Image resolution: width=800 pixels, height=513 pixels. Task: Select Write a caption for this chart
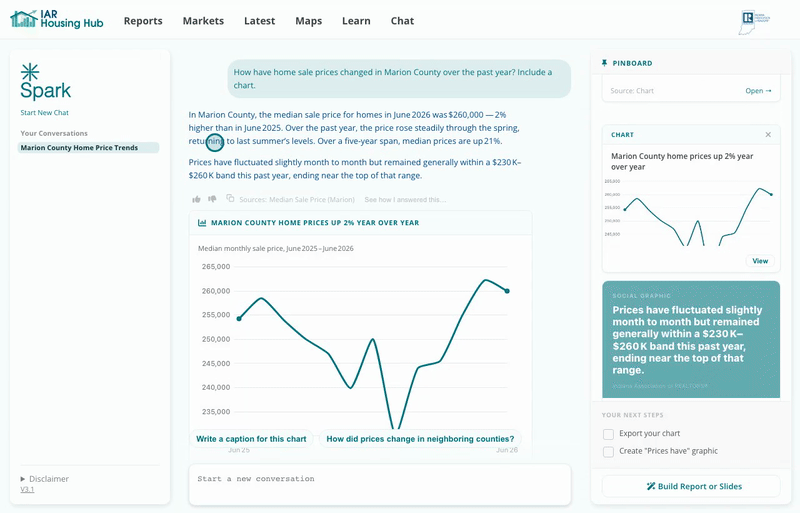(x=252, y=439)
